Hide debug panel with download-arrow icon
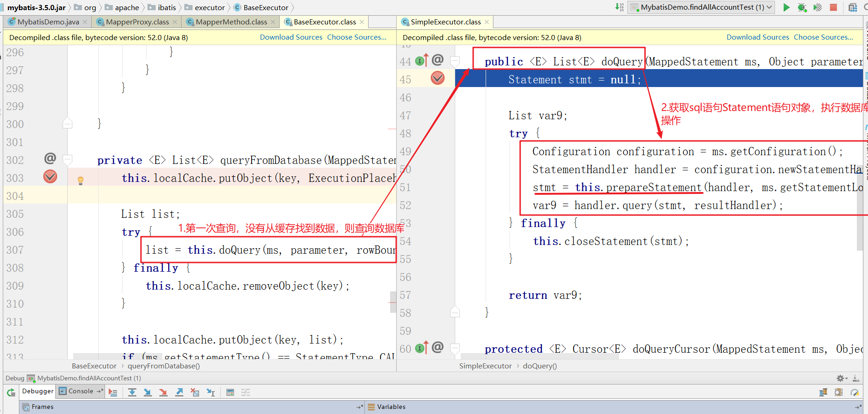The height and width of the screenshot is (414, 868). tap(856, 378)
